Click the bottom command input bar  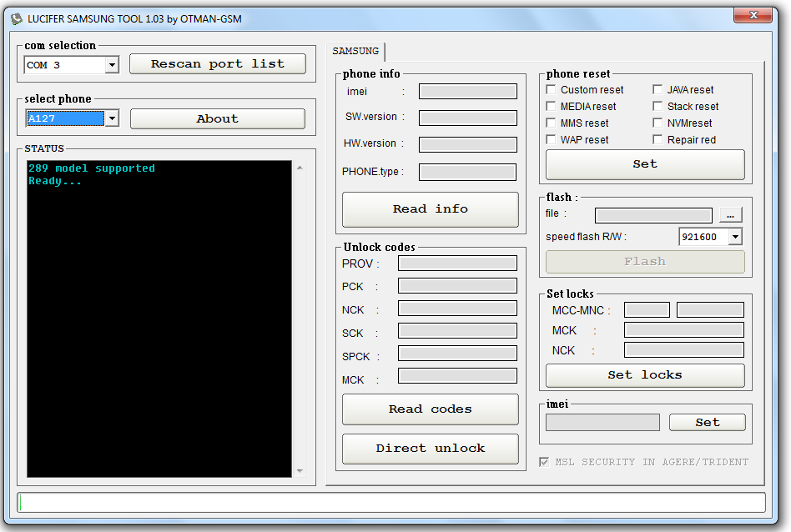[391, 503]
